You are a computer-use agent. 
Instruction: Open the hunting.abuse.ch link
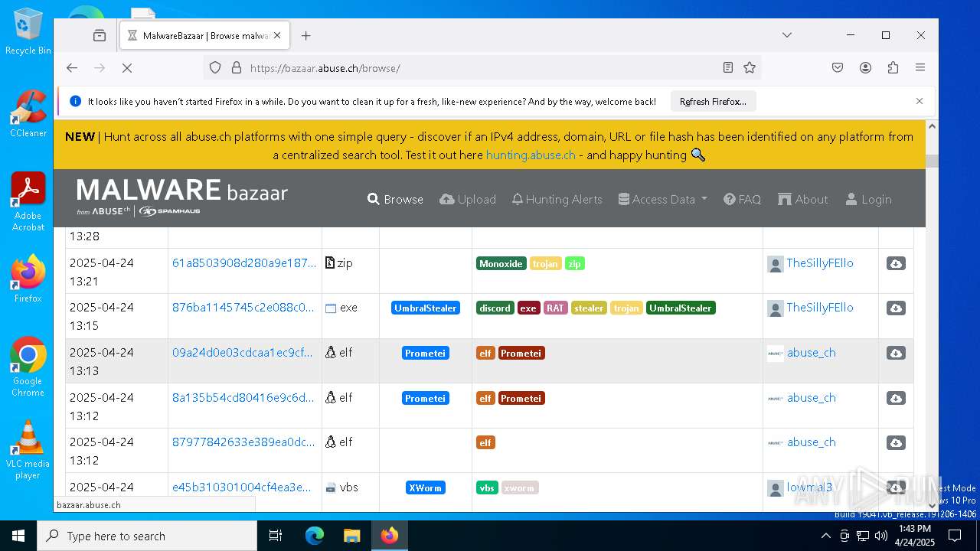pos(531,155)
